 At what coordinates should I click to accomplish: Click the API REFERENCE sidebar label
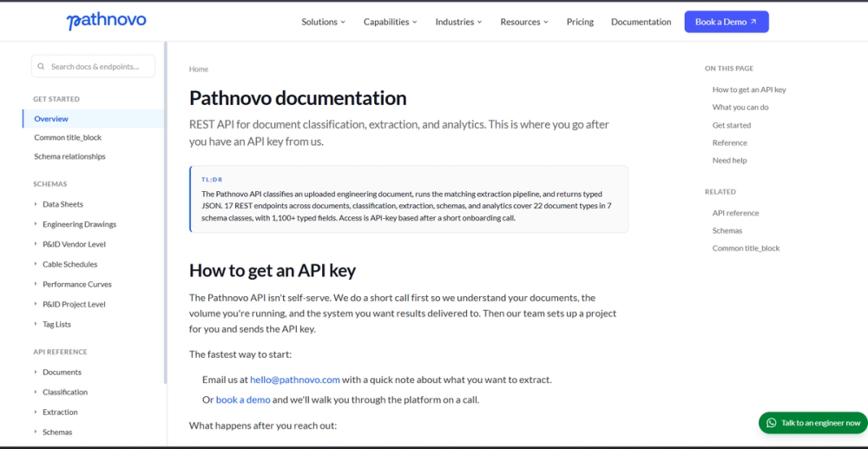pos(61,352)
